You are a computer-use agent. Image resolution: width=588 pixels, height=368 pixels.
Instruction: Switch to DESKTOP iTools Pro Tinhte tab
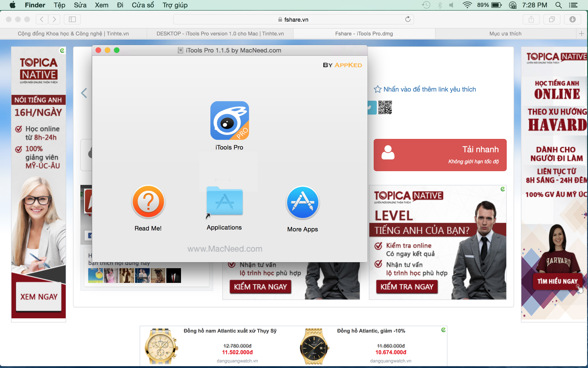[220, 34]
